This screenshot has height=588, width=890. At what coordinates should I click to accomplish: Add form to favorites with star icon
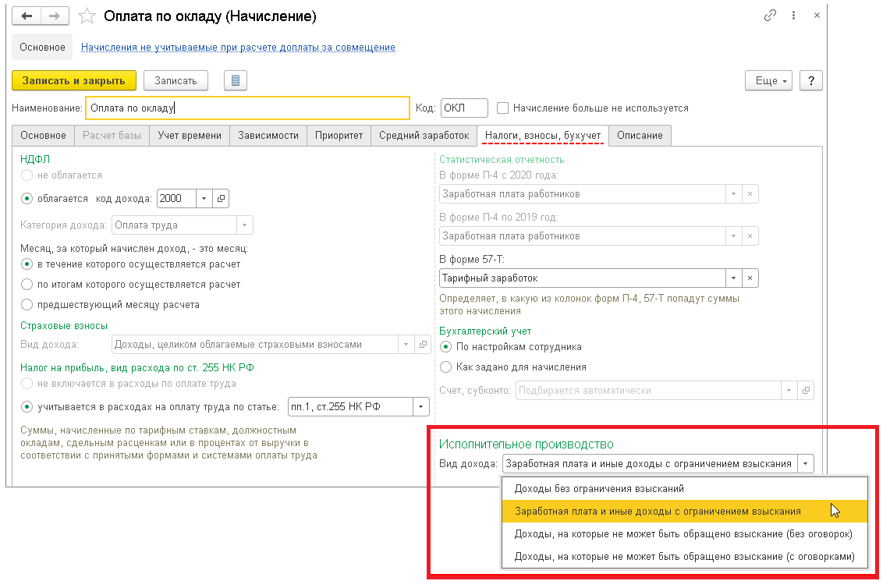click(88, 16)
